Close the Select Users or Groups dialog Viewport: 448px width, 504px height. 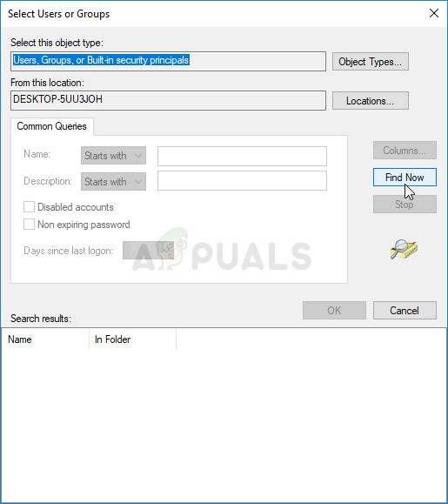click(x=434, y=13)
